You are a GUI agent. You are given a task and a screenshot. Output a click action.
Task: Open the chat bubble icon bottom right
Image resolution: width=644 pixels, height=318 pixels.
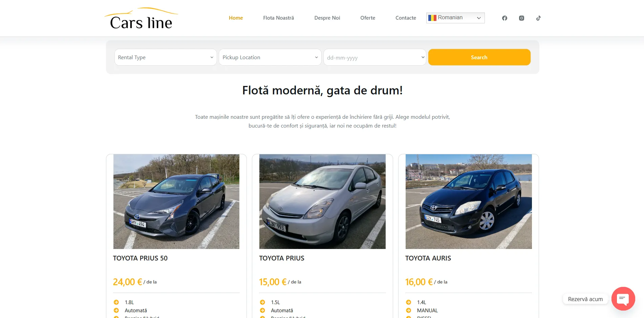coord(623,299)
